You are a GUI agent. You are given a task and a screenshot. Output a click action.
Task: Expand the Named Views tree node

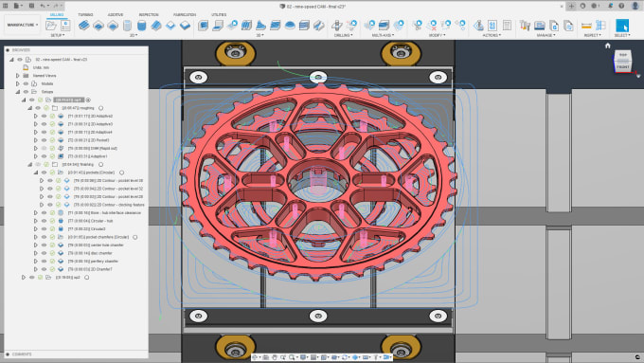18,76
